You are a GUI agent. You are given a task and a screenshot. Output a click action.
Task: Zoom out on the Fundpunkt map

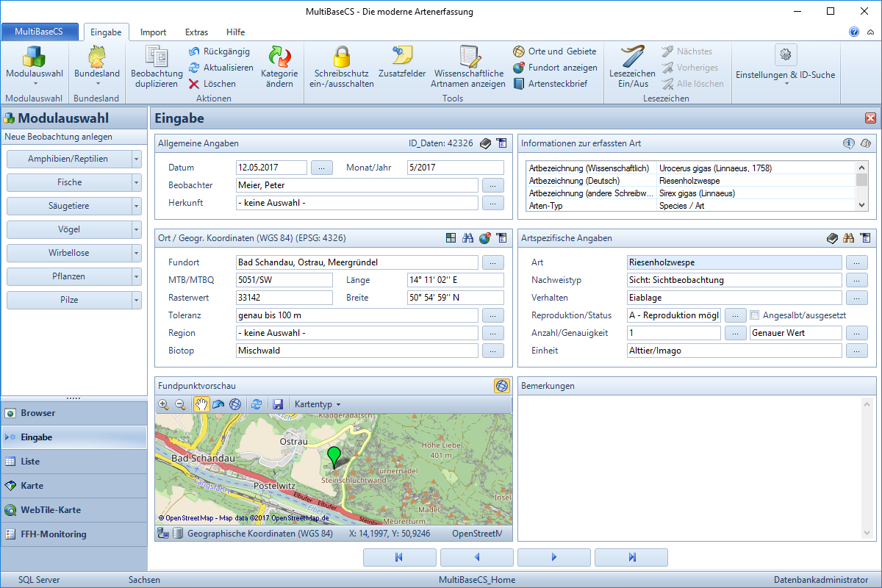tap(180, 404)
